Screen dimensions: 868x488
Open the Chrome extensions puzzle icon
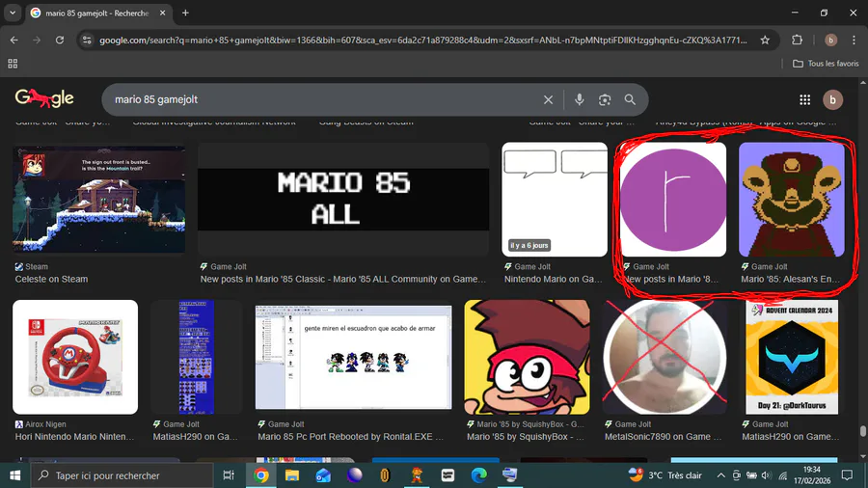(797, 40)
